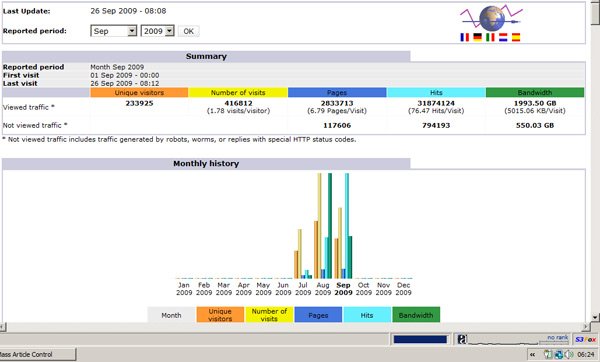Click not viewed bandwidth 550.03 GB

click(x=535, y=125)
